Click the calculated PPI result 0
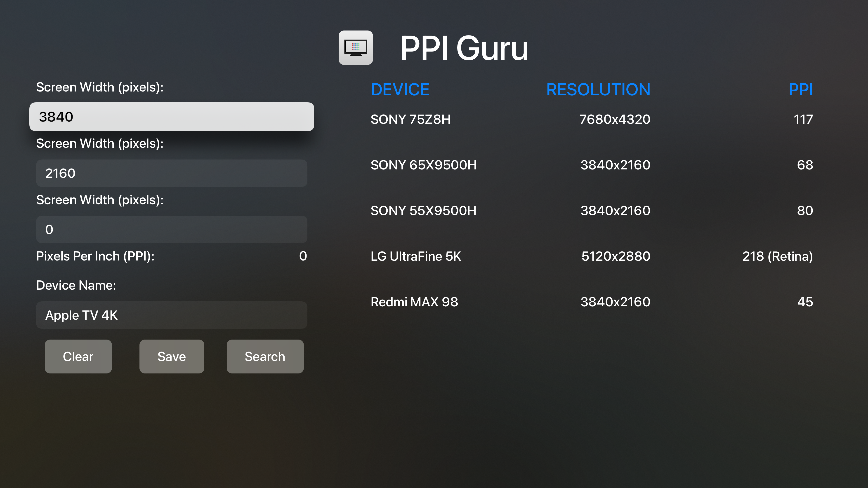This screenshot has height=488, width=868. [303, 256]
